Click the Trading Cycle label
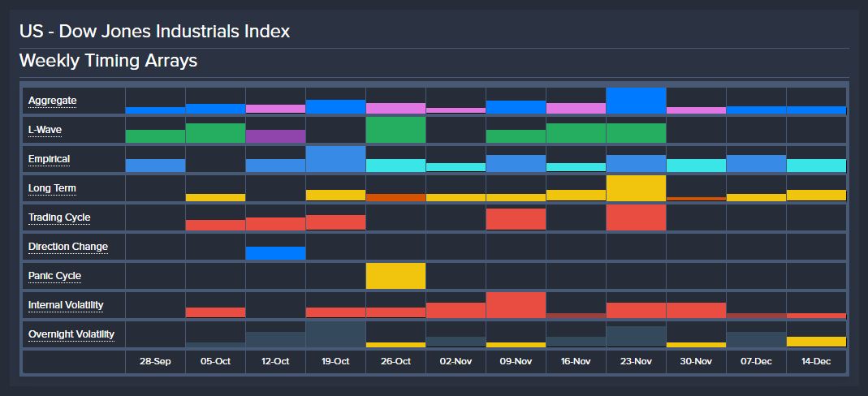 (x=59, y=217)
